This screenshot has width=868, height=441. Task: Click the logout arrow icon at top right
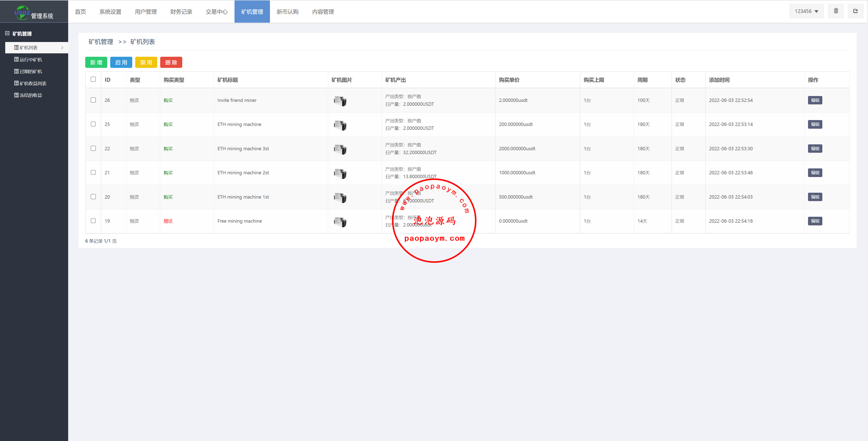pyautogui.click(x=855, y=11)
